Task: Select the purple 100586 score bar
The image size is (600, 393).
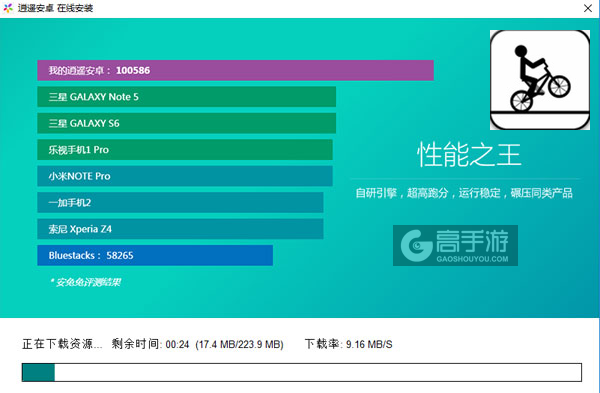Action: coord(235,70)
